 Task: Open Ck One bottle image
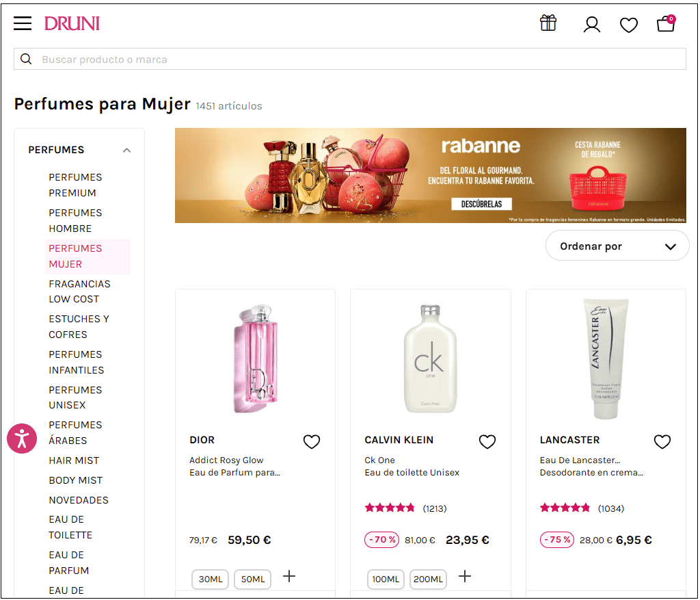click(x=431, y=358)
